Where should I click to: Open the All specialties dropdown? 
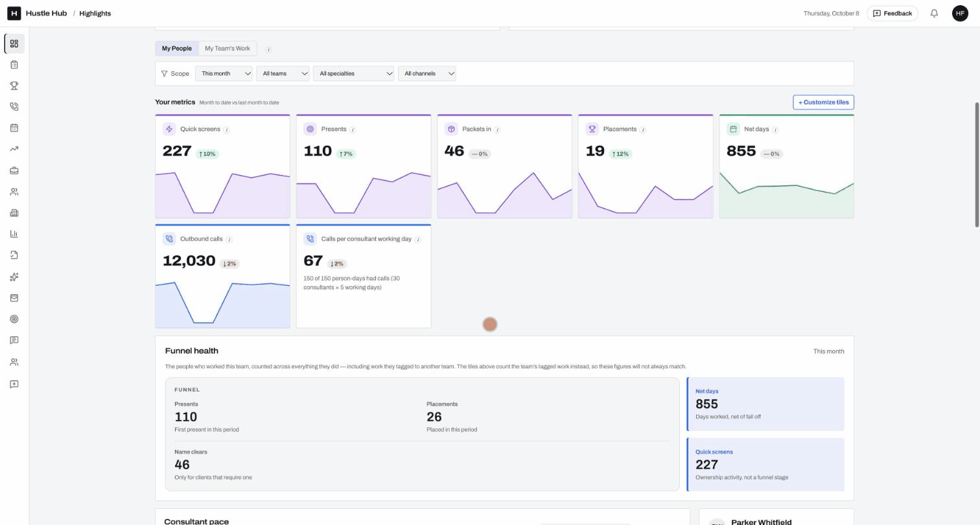354,73
